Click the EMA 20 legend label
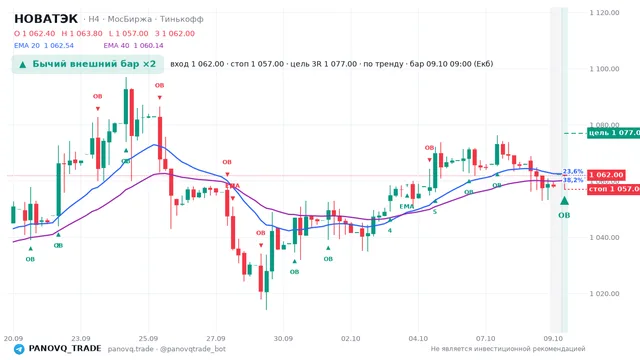This screenshot has height=360, width=640. (x=27, y=46)
